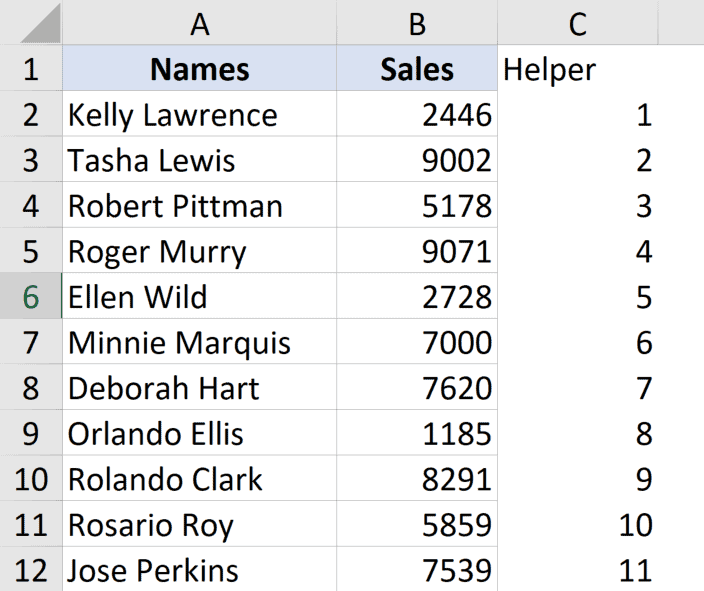Select the Tasha Lewis cell
Viewport: 704px width, 591px height.
pyautogui.click(x=199, y=160)
